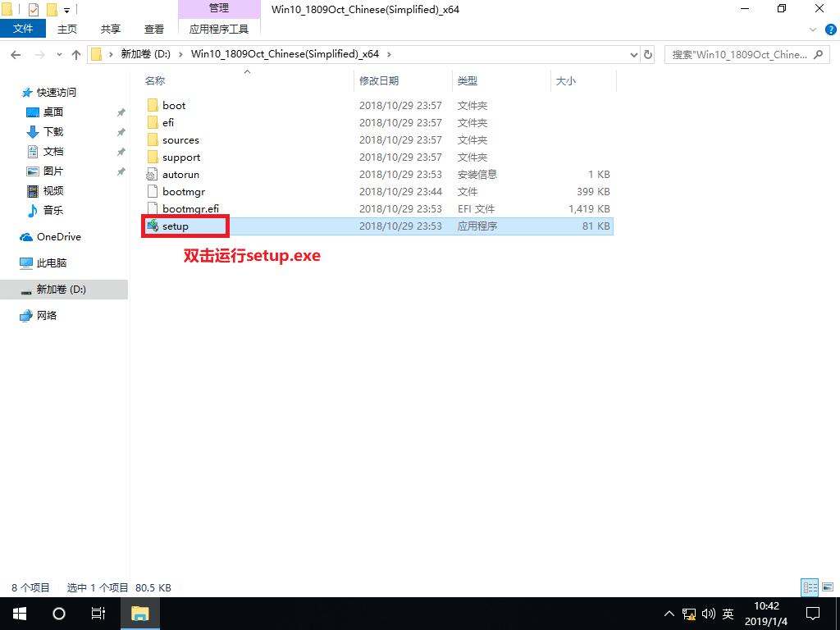Screen dimensions: 840x630
Task: Open the customize quick access toolbar dropdown
Action: pyautogui.click(x=67, y=10)
